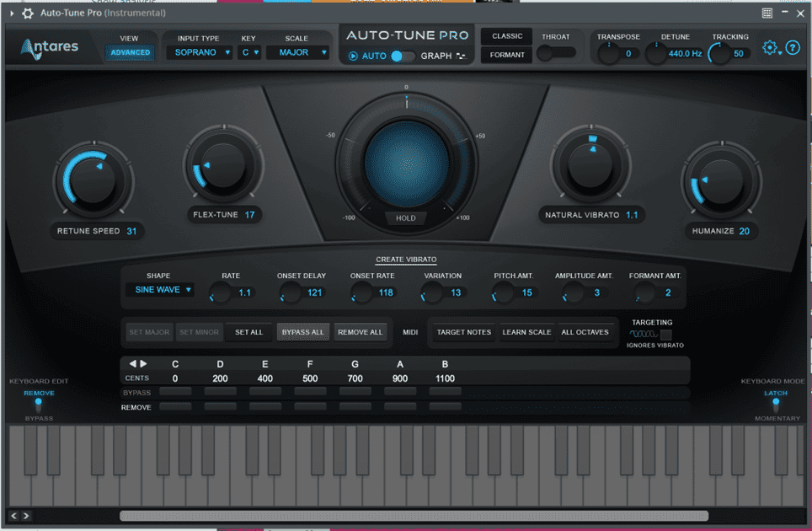Open Auto-Tune settings gear menu
The width and height of the screenshot is (812, 531).
click(x=771, y=48)
